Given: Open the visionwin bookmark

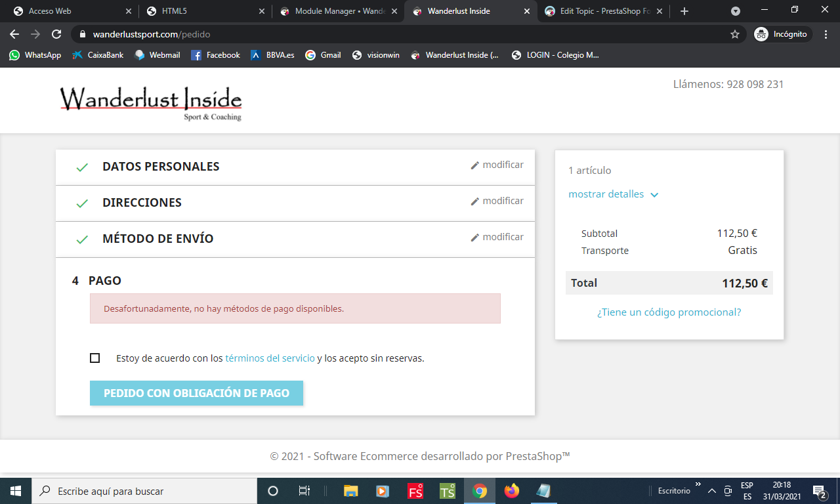Looking at the screenshot, I should (375, 55).
